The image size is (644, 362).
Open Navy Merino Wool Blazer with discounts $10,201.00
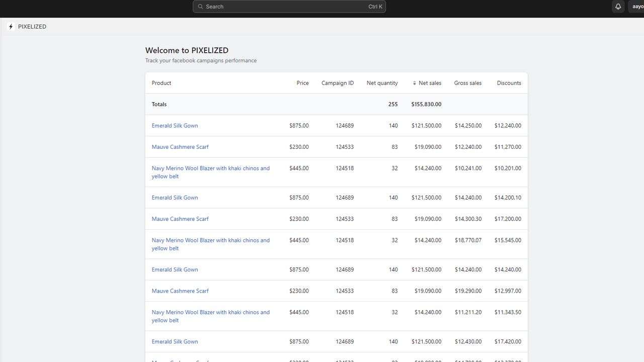point(211,172)
